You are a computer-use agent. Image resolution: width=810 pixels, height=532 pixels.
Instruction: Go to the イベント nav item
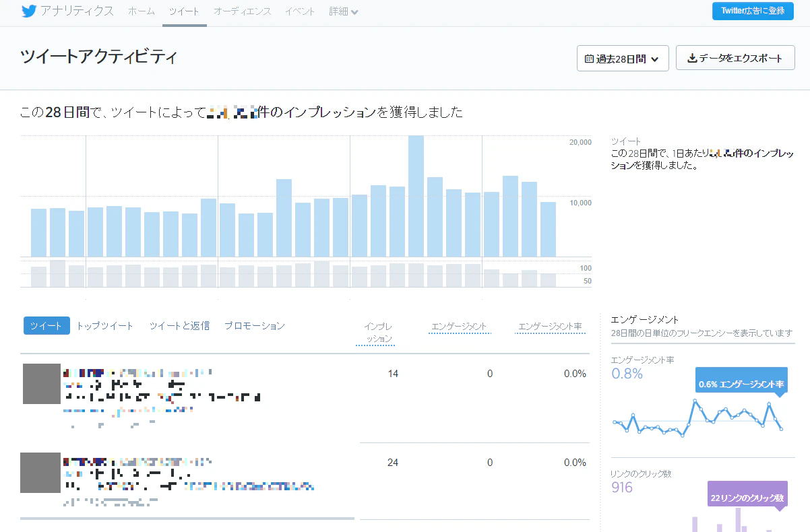[300, 11]
